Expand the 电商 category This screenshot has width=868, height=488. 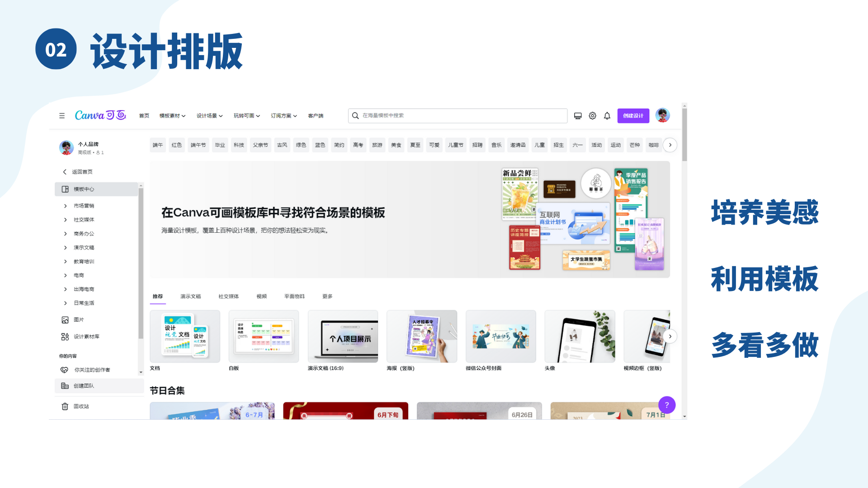coord(65,275)
